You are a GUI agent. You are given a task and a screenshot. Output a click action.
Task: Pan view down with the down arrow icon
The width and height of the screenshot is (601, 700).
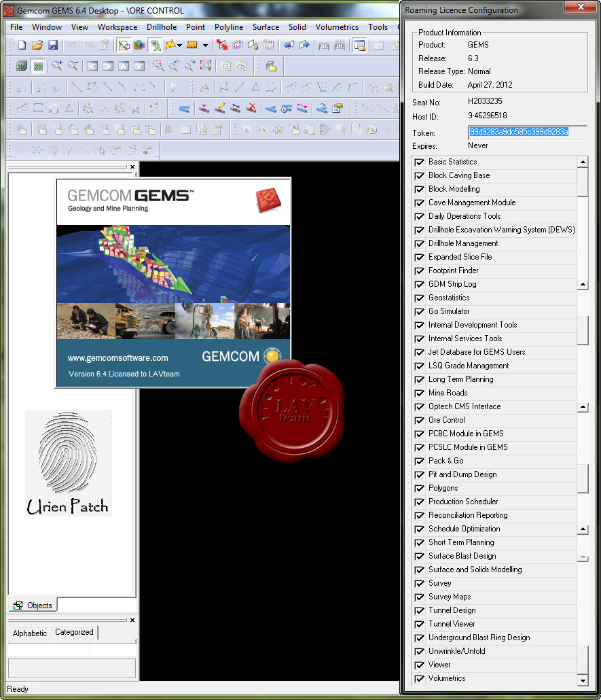coord(139,67)
